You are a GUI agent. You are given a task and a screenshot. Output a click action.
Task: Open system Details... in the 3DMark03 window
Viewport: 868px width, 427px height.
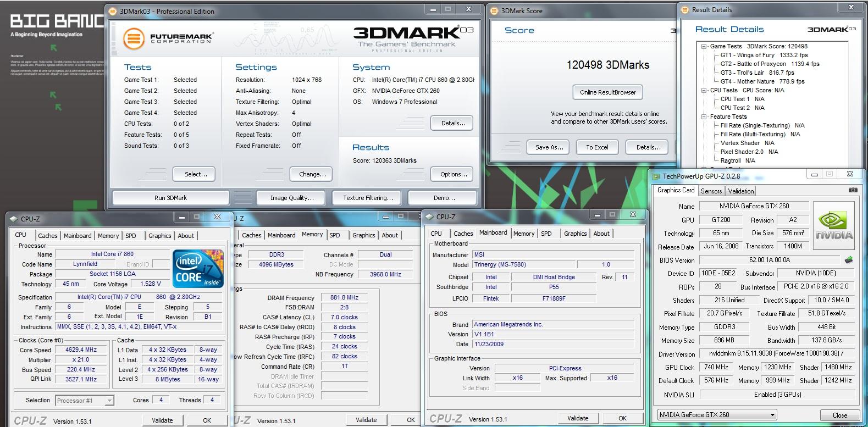click(x=452, y=123)
